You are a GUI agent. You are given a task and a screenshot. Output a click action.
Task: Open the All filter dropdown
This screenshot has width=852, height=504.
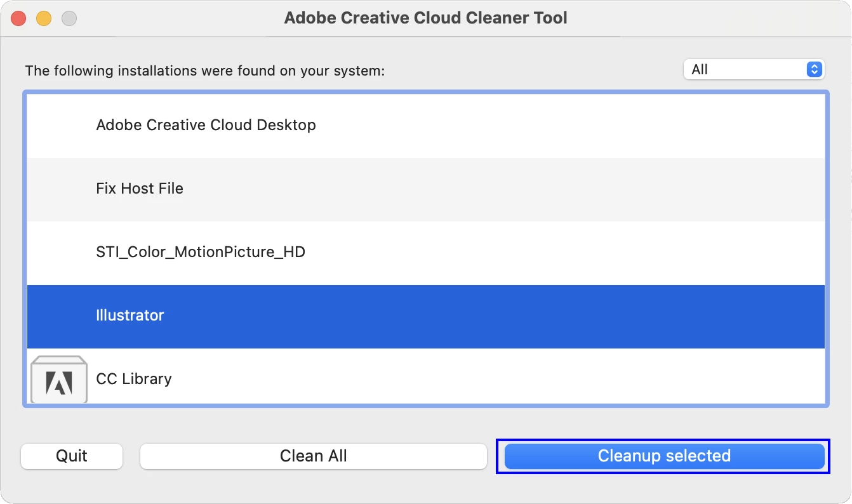754,70
